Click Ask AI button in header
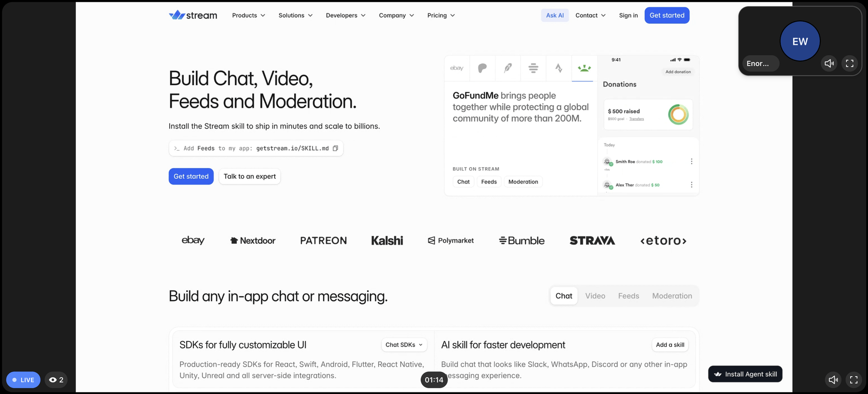The image size is (868, 394). click(555, 15)
